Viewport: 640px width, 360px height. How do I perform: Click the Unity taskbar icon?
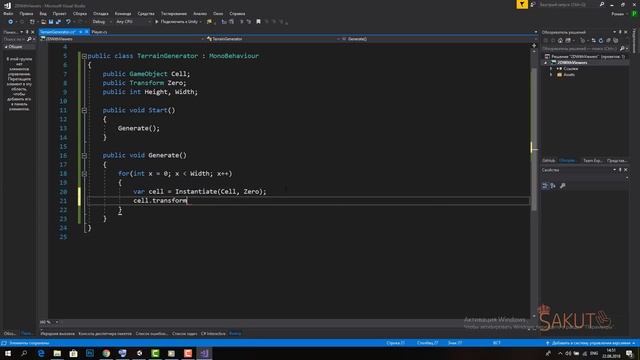click(x=139, y=353)
